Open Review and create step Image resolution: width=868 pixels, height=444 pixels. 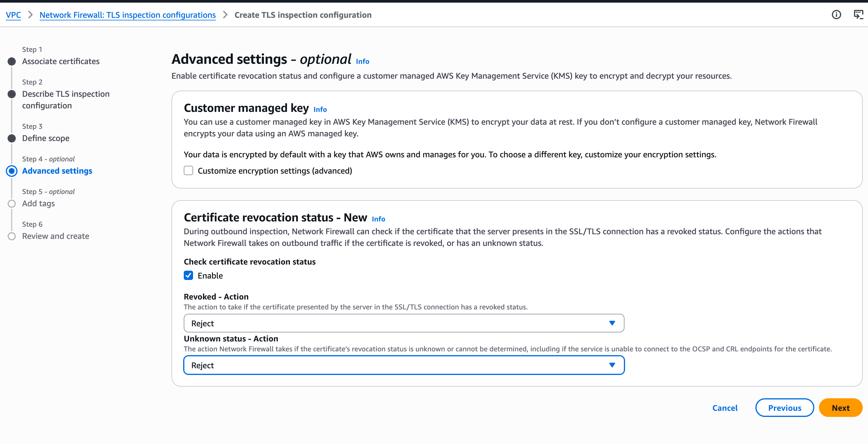[56, 236]
